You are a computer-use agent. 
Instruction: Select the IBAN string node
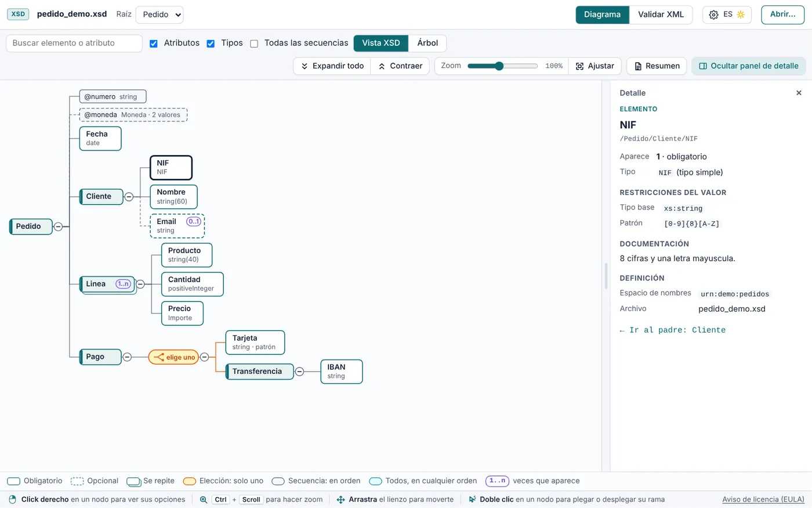tap(342, 372)
